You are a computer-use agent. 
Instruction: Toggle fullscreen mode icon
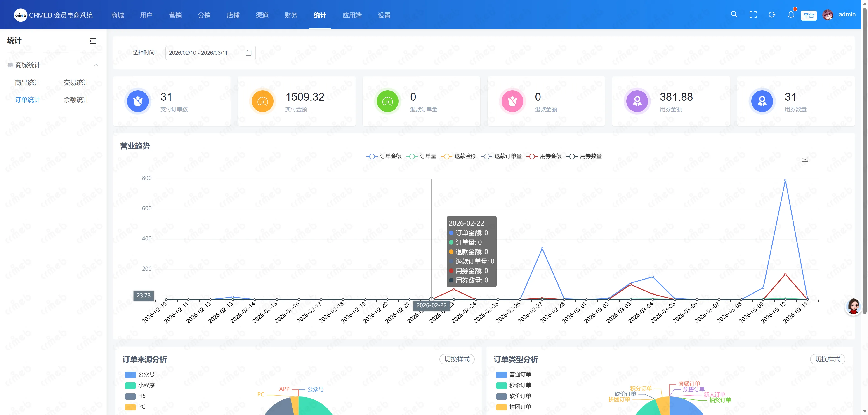(753, 14)
